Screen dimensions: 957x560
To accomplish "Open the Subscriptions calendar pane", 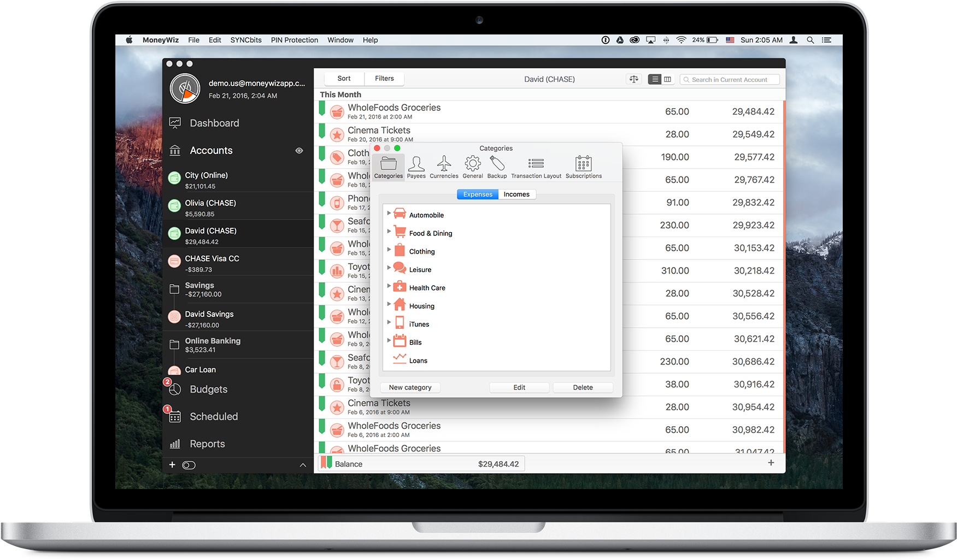I will [x=584, y=167].
